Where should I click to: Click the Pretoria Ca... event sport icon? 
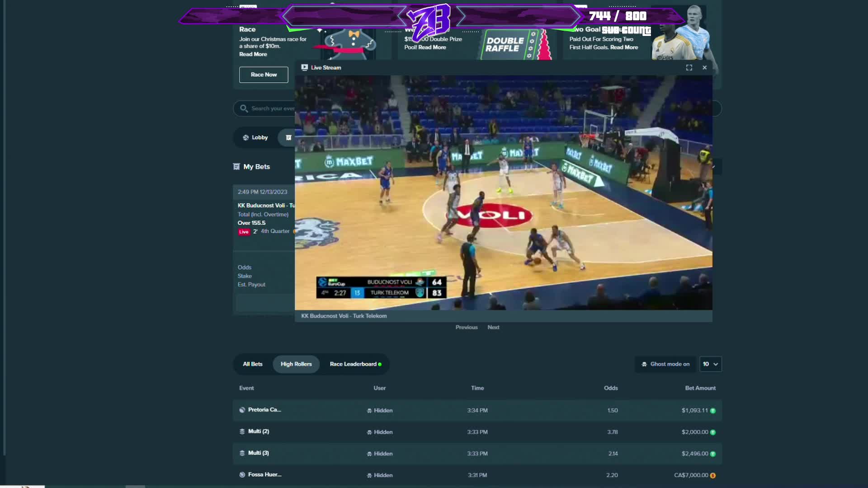tap(242, 410)
